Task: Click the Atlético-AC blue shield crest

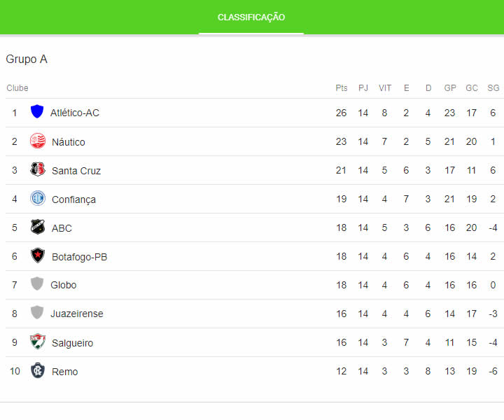Action: (x=37, y=112)
